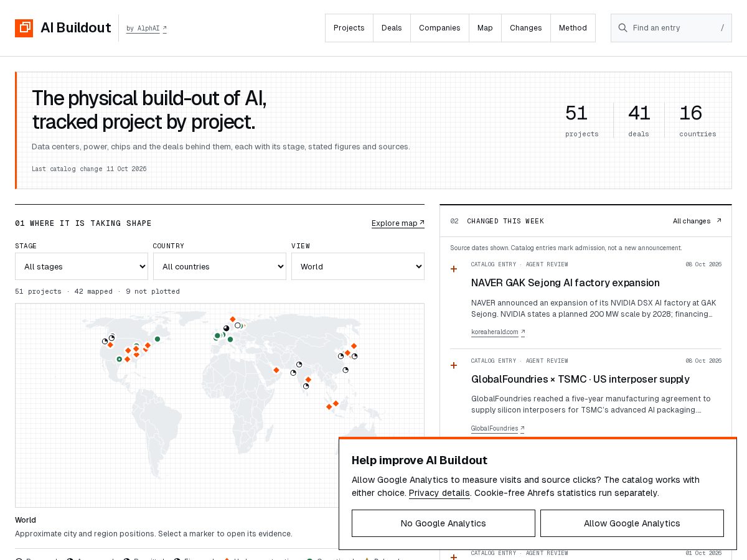Open the Deals section
The image size is (747, 560).
click(x=392, y=28)
